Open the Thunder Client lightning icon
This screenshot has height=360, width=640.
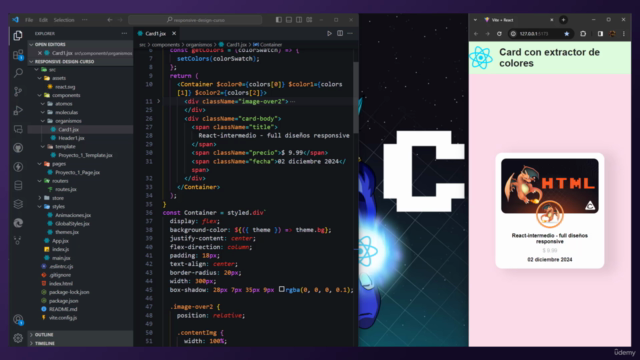tap(18, 167)
